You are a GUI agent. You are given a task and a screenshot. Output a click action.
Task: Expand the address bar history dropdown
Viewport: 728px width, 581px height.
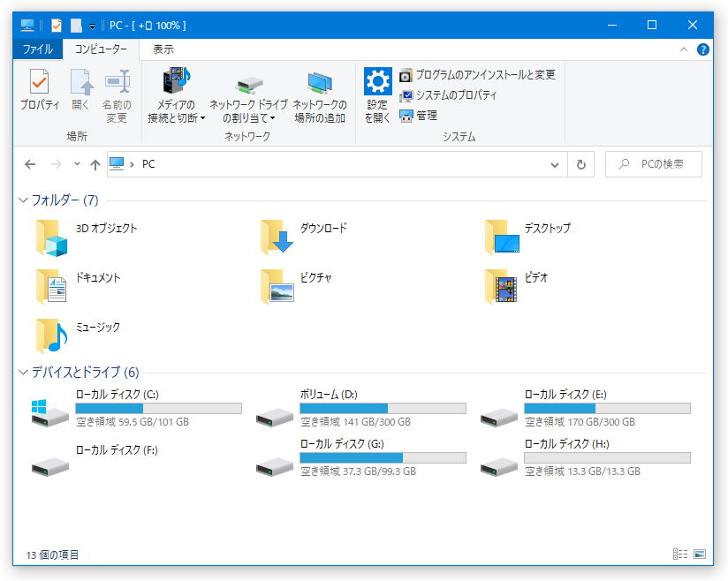tap(554, 165)
